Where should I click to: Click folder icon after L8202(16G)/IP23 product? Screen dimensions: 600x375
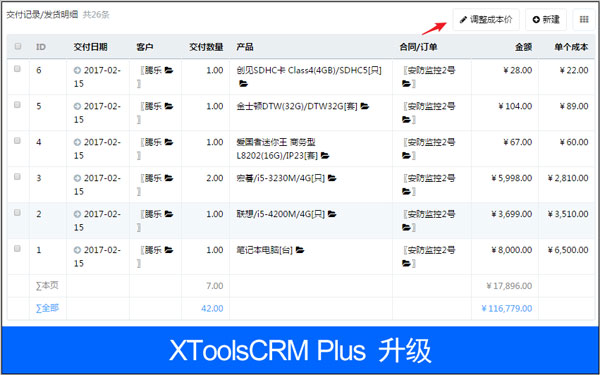click(x=325, y=156)
